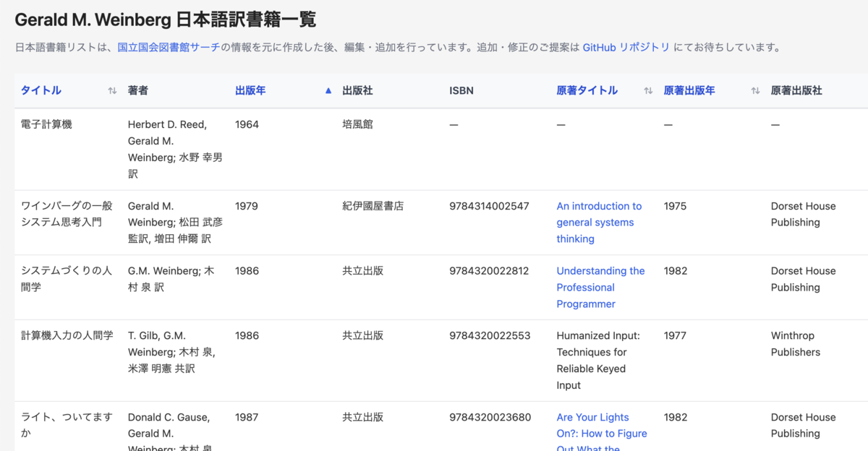Viewport: 868px width, 451px height.
Task: Open the GitHub リポジトリ link
Action: tap(626, 48)
